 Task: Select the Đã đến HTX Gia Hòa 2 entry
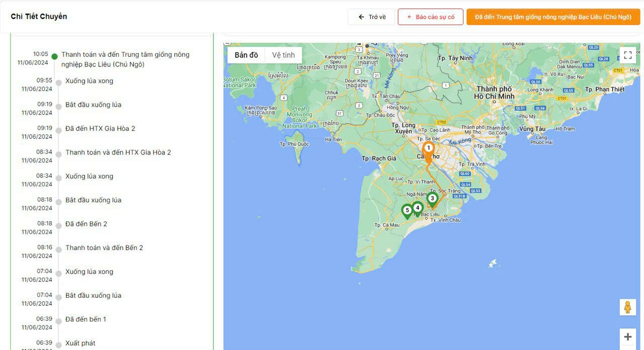[100, 129]
